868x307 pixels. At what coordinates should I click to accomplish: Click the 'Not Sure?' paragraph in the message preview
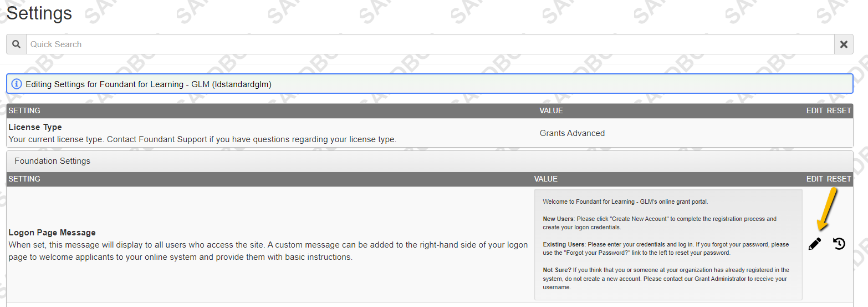pos(666,279)
